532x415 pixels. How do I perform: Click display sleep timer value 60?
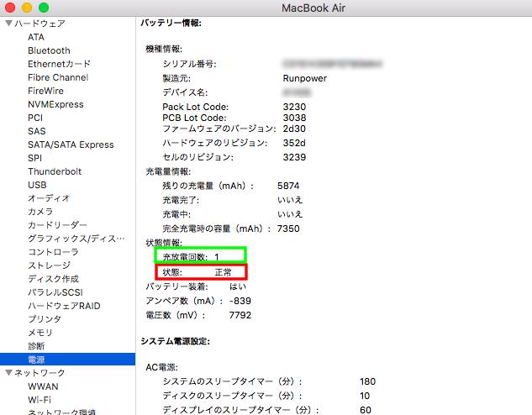pyautogui.click(x=366, y=410)
